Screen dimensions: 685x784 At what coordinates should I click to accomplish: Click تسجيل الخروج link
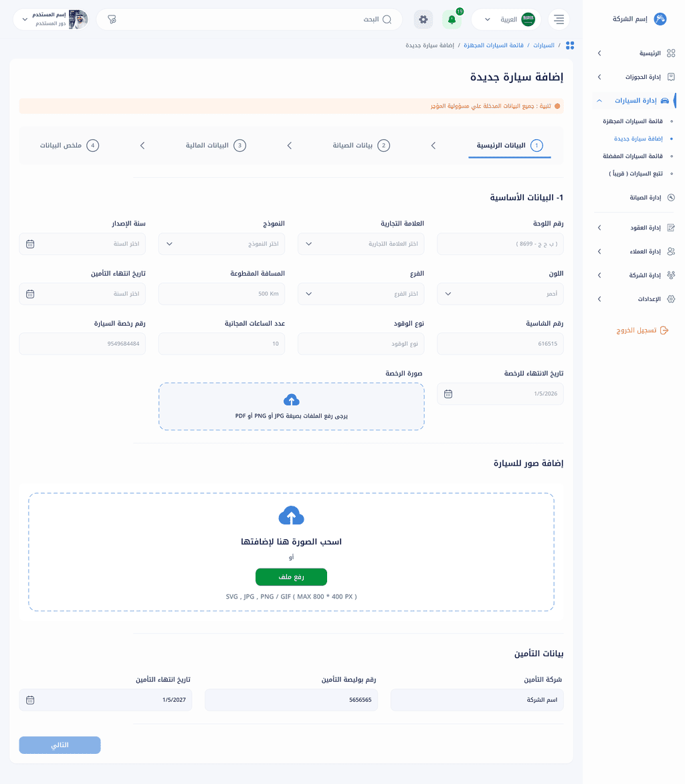[636, 330]
